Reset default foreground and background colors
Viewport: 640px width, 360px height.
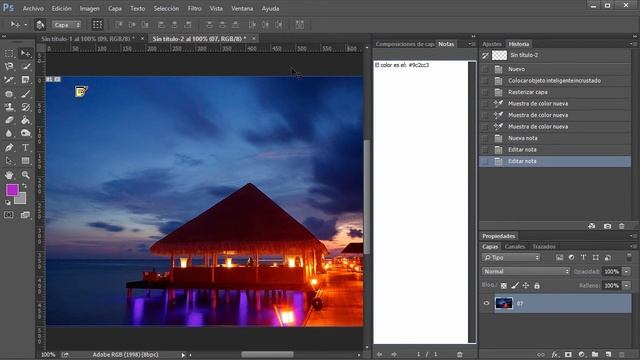pyautogui.click(x=8, y=202)
